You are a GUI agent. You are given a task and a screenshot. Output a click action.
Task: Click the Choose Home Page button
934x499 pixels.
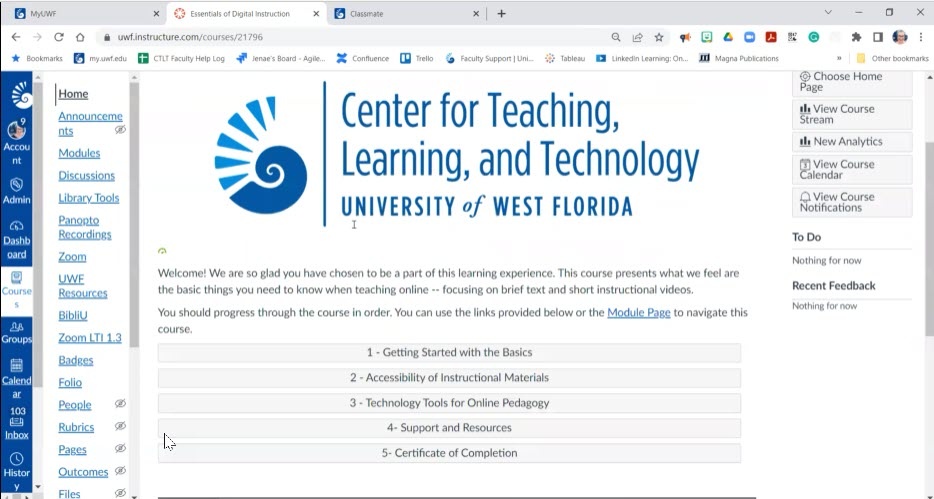click(852, 82)
